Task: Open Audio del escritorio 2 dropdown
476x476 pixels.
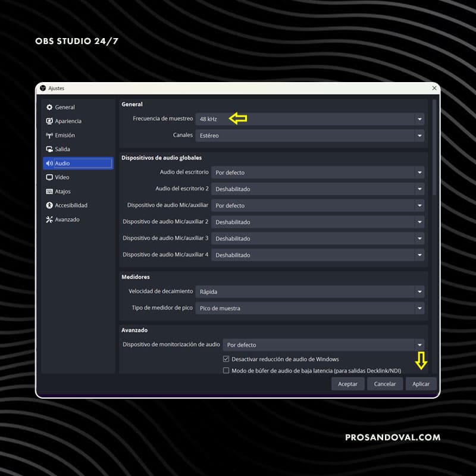Action: pos(318,189)
